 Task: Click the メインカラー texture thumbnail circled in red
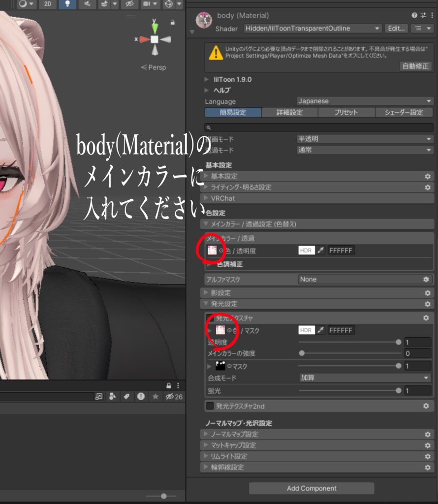tap(213, 250)
